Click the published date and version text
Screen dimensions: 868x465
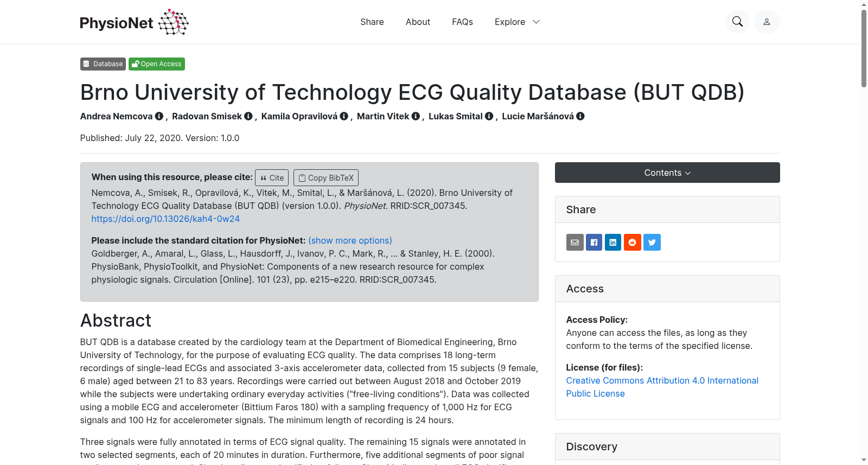pyautogui.click(x=160, y=138)
